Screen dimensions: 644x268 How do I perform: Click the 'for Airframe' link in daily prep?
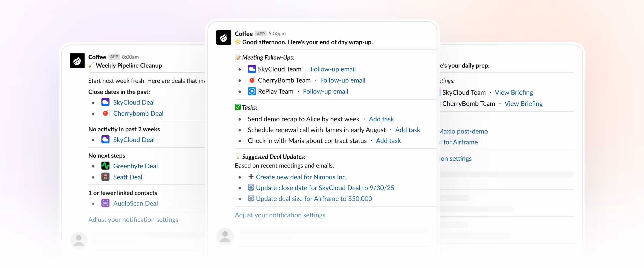(x=459, y=142)
